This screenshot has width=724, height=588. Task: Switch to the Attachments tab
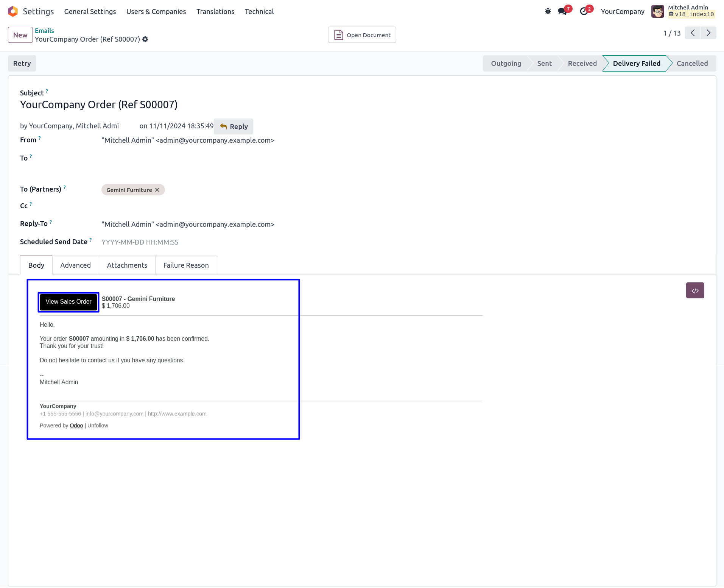[127, 265]
